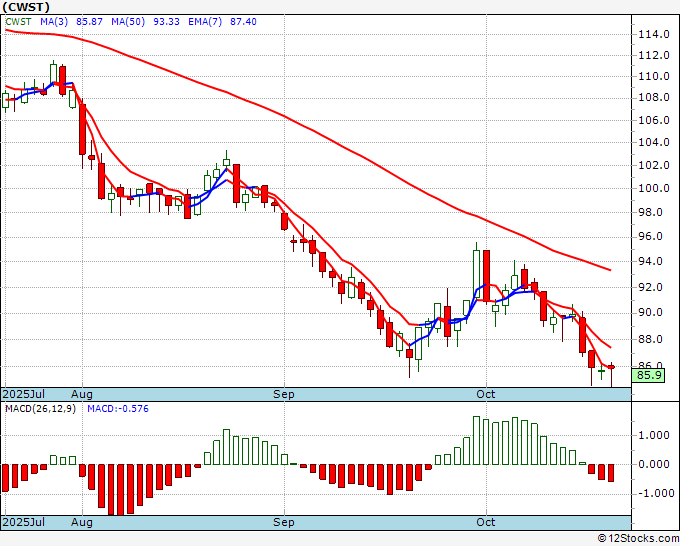
Task: Click the Sep label on price chart axis
Action: tap(284, 395)
